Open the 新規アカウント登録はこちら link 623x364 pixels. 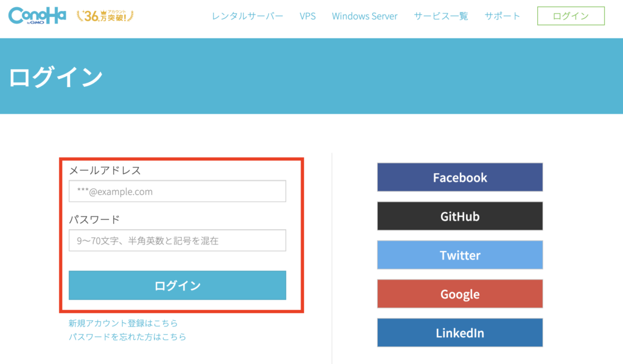coord(123,323)
